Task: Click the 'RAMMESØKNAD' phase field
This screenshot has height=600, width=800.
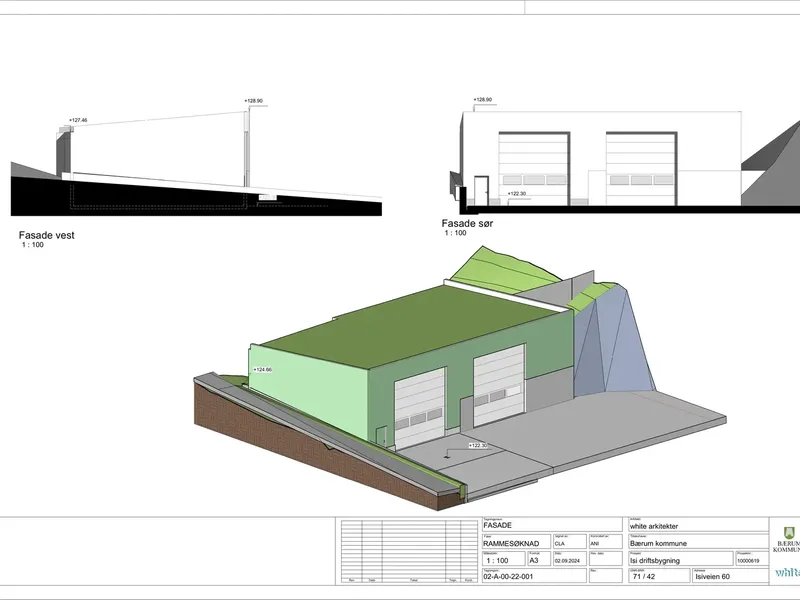Action: point(516,542)
